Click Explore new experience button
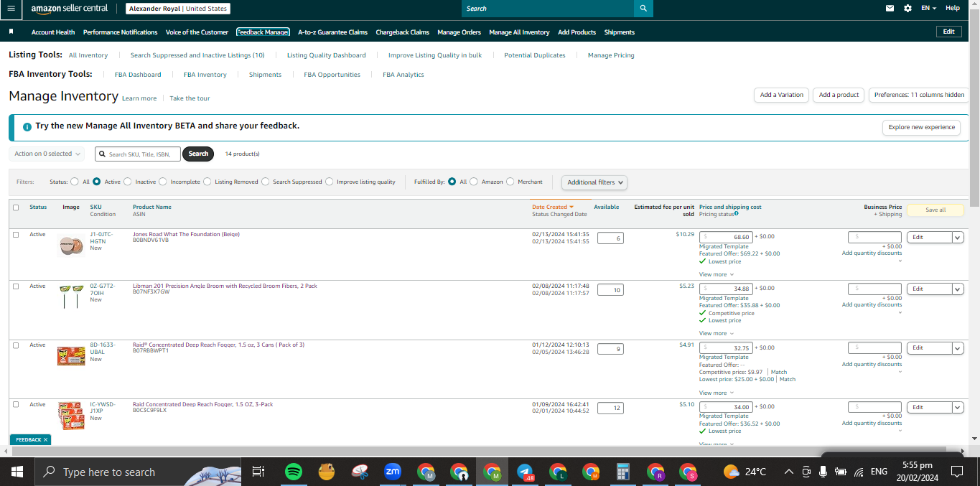Image resolution: width=980 pixels, height=486 pixels. click(x=922, y=127)
